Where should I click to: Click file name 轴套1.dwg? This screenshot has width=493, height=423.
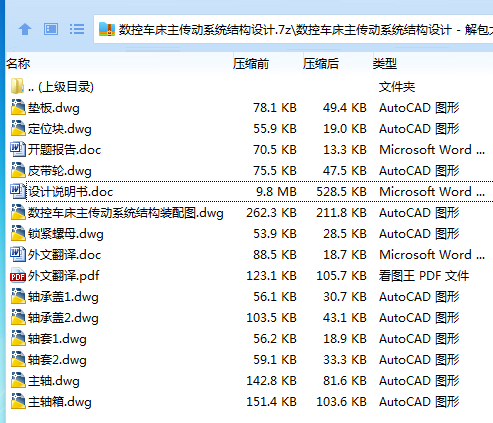click(57, 339)
